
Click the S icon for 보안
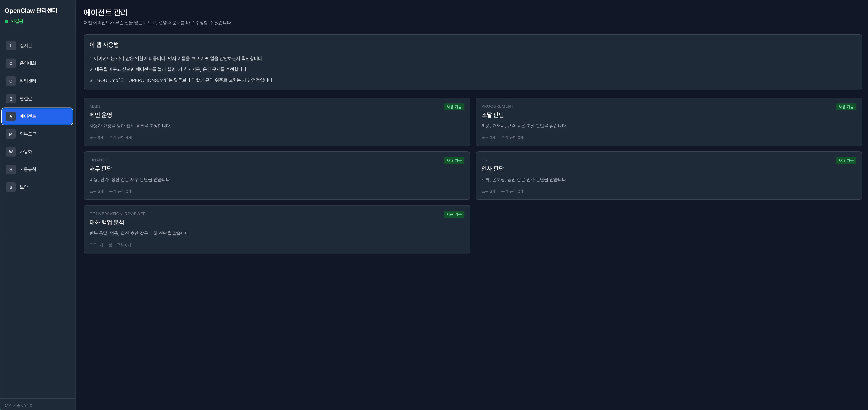(11, 187)
